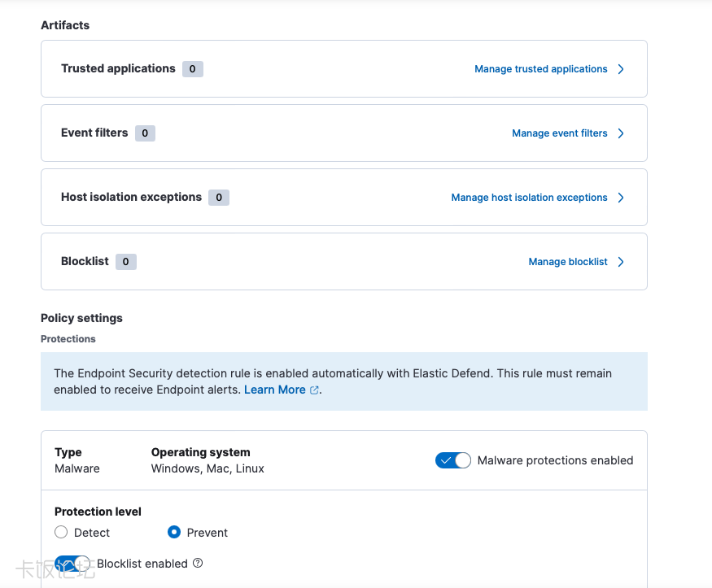Click the Host isolation exceptions count badge
Viewport: 712px width, 588px height.
(219, 198)
